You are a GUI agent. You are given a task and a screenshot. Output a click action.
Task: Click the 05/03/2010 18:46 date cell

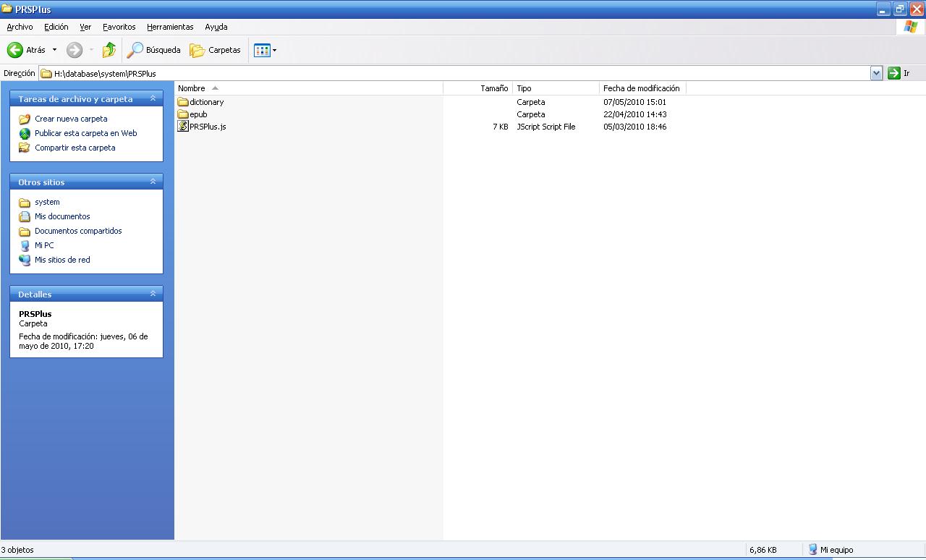(635, 127)
